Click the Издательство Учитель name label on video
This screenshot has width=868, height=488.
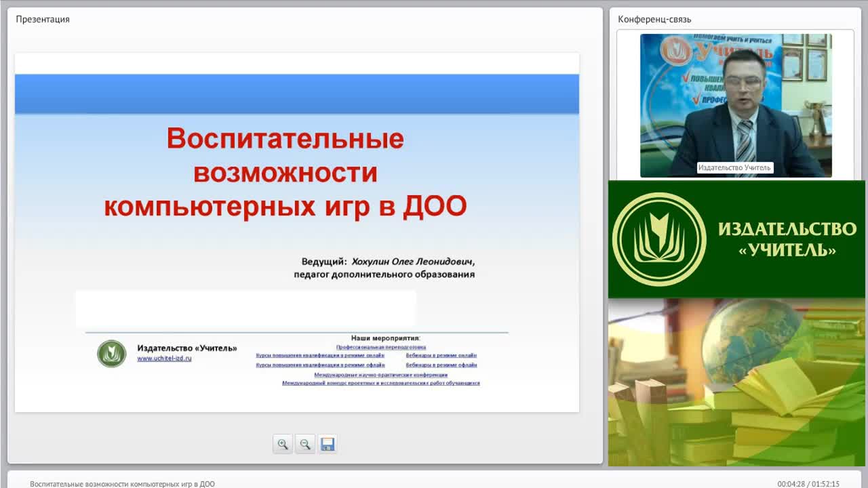(735, 167)
